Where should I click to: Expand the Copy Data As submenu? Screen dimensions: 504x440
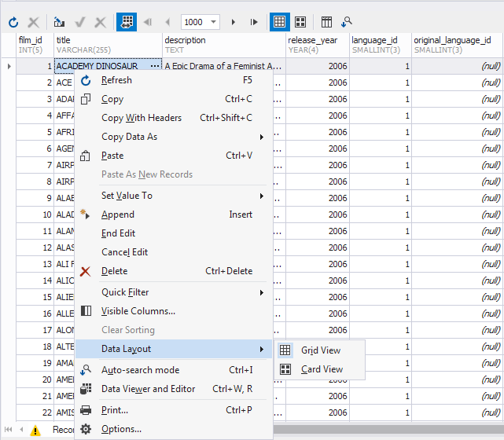(174, 137)
